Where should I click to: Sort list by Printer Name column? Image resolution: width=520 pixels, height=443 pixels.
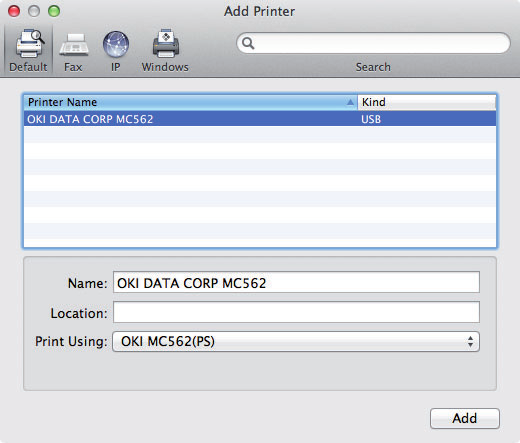(x=190, y=102)
